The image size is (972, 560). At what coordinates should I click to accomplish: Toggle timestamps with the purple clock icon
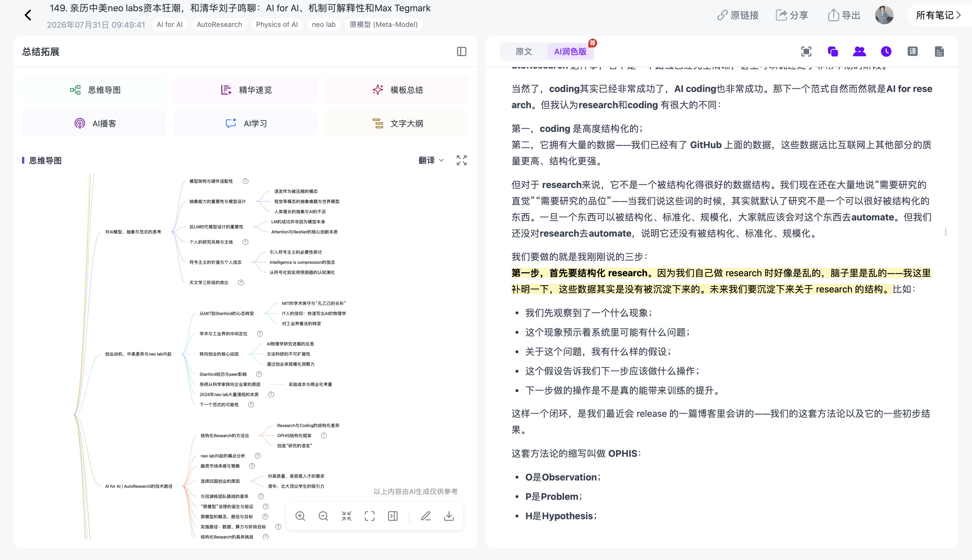(x=886, y=51)
